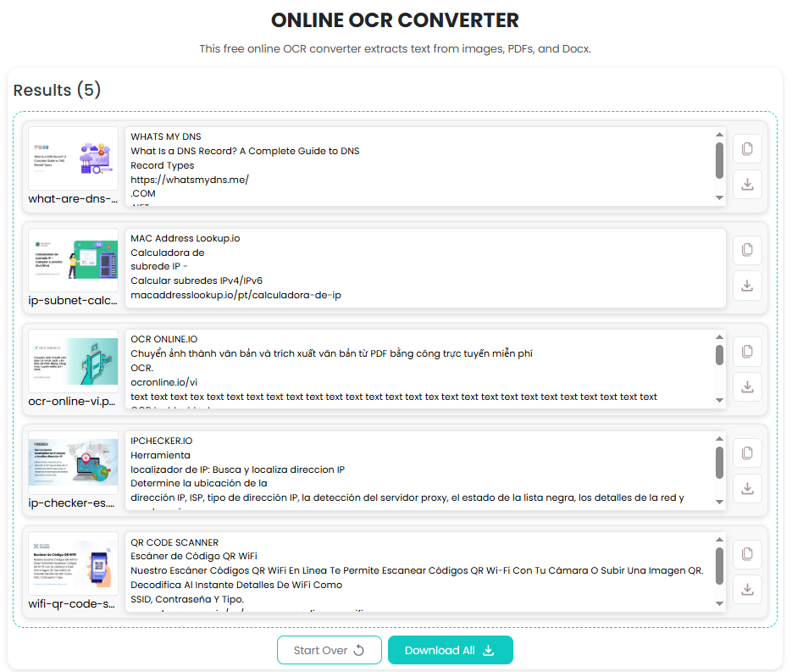This screenshot has height=672, width=792.
Task: Click the 'SSID, Contraseña Y Tipo.' line
Action: pos(187,599)
